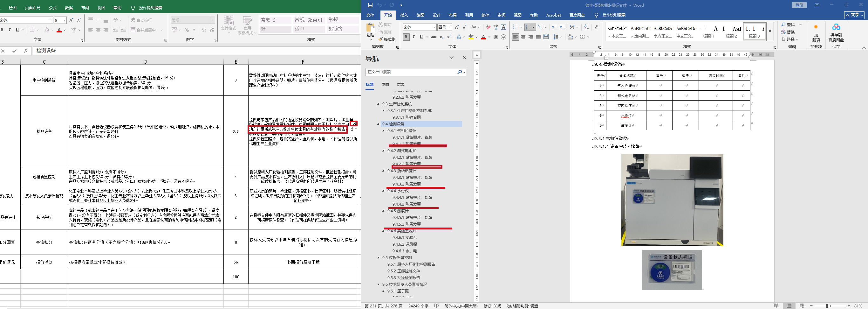Toggle Italic formatting in Excel ribbon
This screenshot has width=868, height=309.
click(10, 30)
